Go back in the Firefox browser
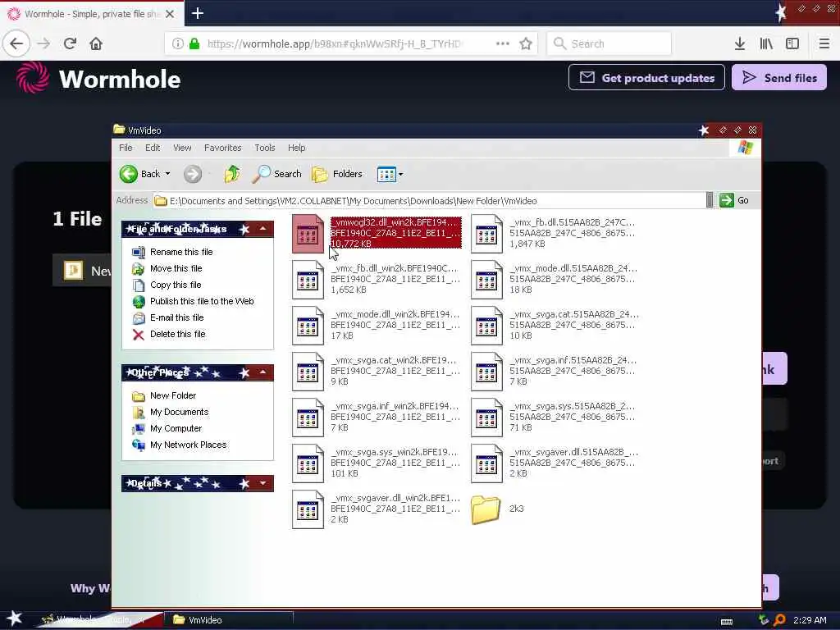Image resolution: width=840 pixels, height=630 pixels. (x=16, y=43)
